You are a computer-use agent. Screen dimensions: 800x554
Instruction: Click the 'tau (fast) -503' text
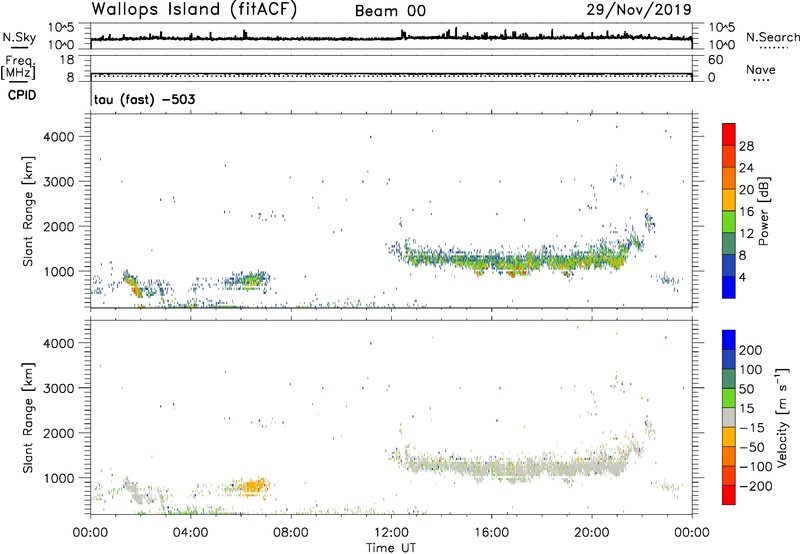click(144, 99)
